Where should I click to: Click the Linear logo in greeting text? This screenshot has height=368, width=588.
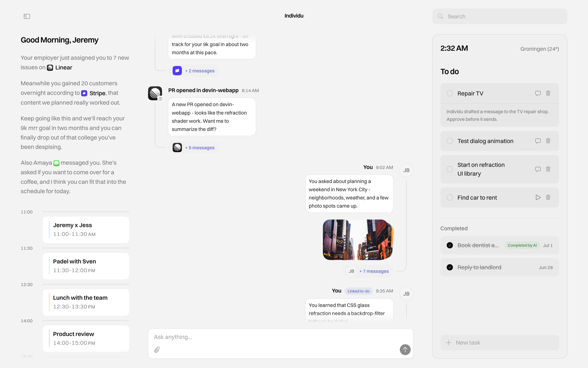[50, 68]
